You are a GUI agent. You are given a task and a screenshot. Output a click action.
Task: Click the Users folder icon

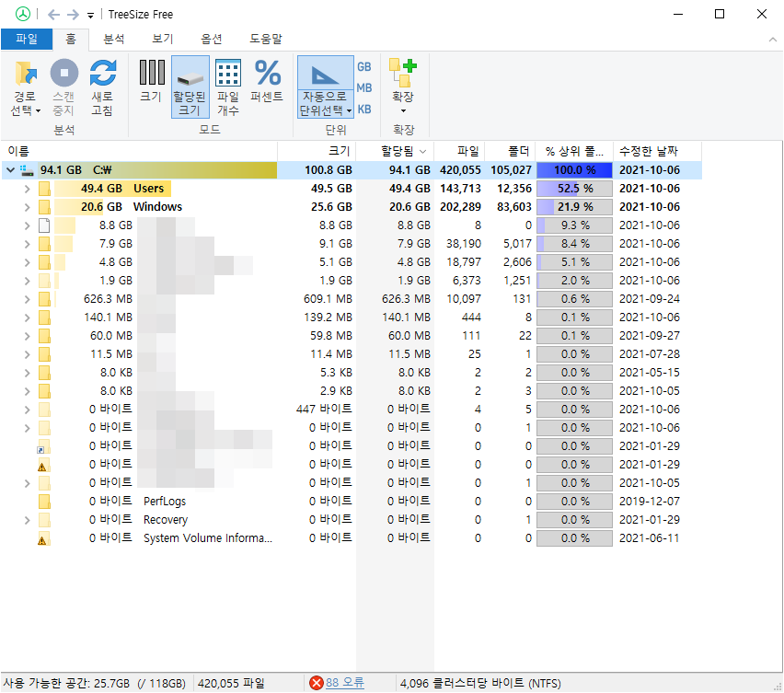pyautogui.click(x=44, y=189)
